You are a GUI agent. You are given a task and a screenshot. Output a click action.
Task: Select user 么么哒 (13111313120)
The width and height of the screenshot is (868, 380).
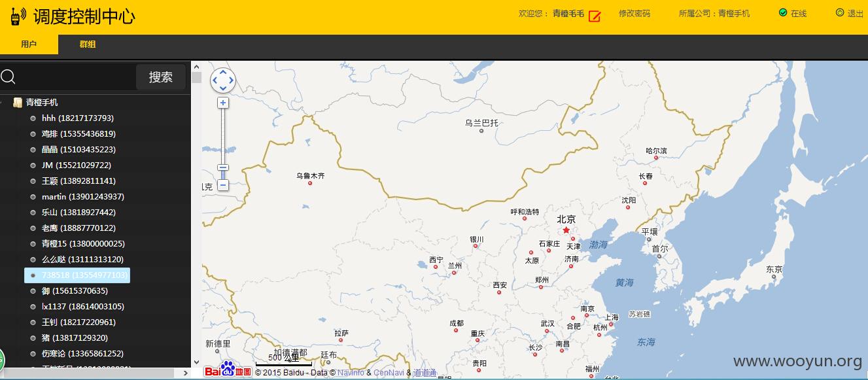(82, 260)
